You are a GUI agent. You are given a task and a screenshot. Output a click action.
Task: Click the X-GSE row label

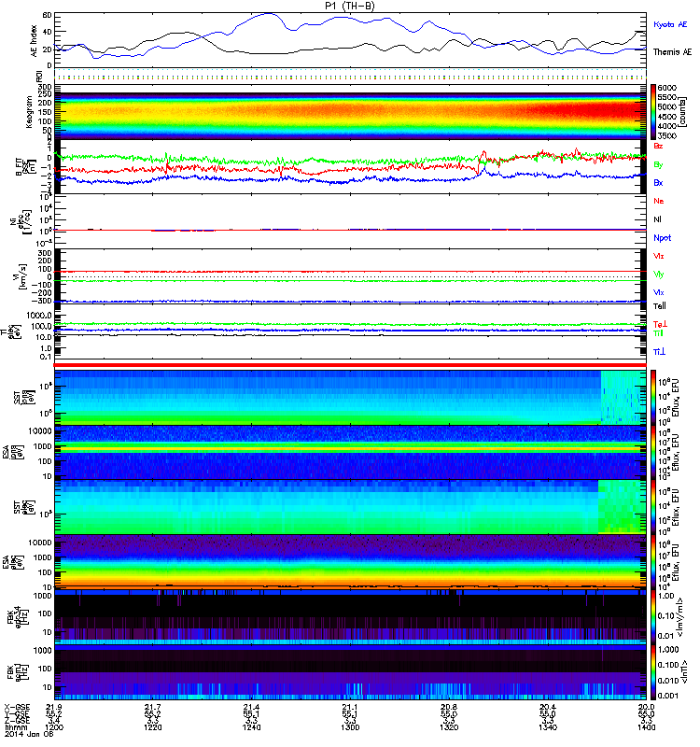(16, 707)
